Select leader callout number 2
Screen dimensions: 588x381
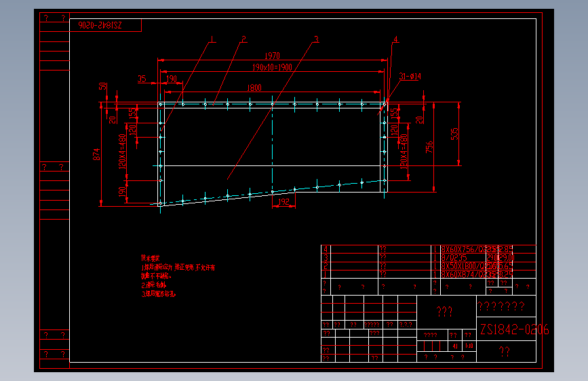pos(243,39)
